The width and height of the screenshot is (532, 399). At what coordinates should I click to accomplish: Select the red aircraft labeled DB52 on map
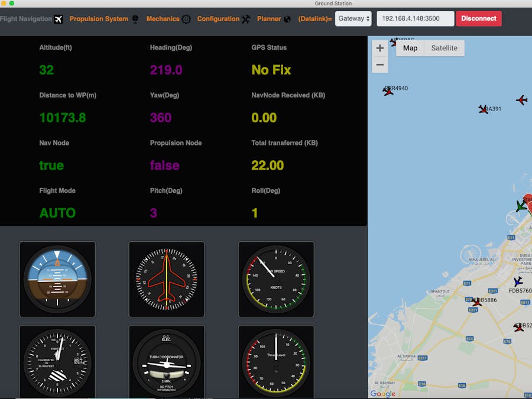click(518, 327)
